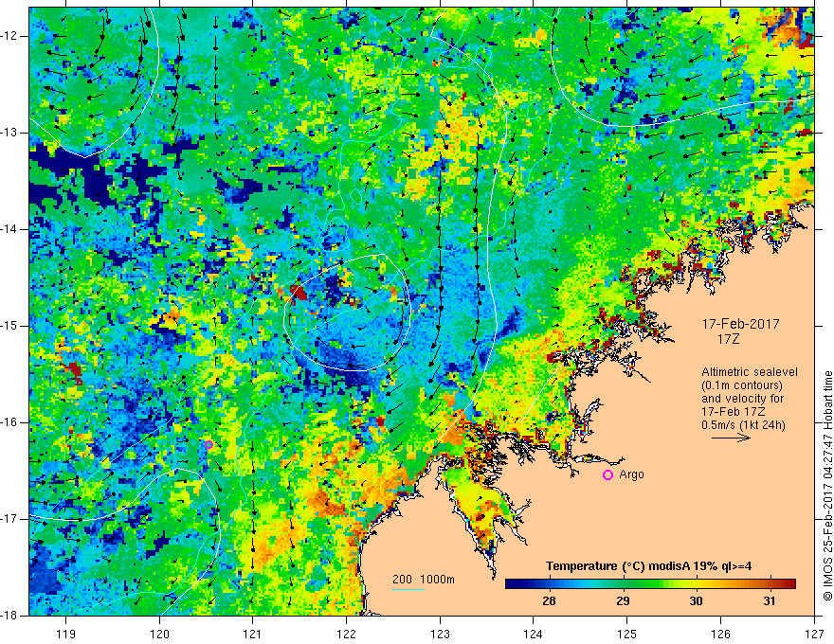Click the longitude label '120'
834x644 pixels.
click(159, 634)
